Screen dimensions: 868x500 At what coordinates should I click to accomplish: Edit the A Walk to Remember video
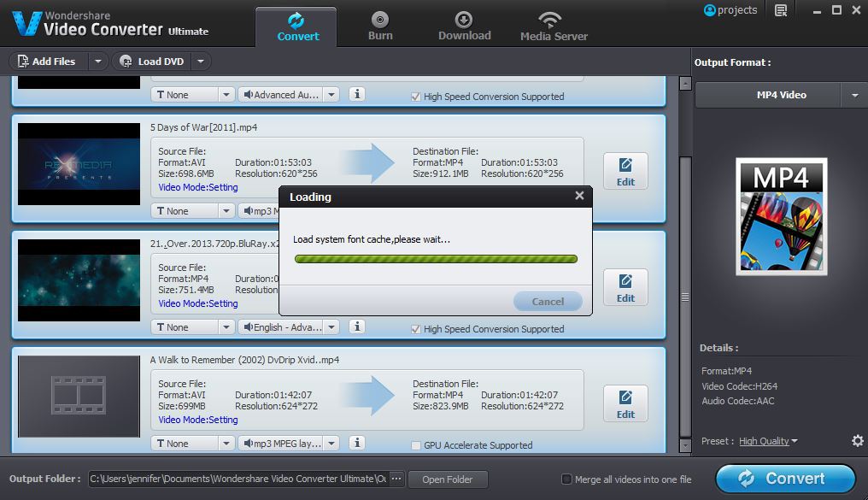coord(625,403)
